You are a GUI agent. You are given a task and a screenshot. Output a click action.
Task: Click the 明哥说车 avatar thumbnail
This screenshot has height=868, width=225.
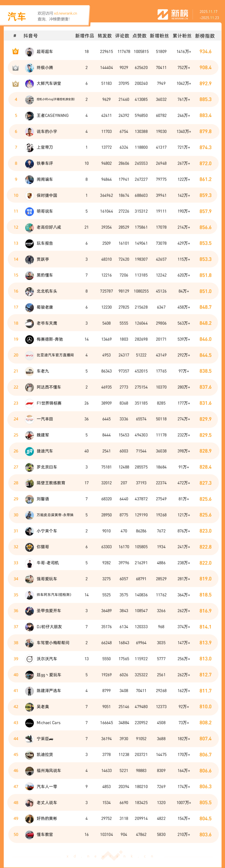pos(29,212)
